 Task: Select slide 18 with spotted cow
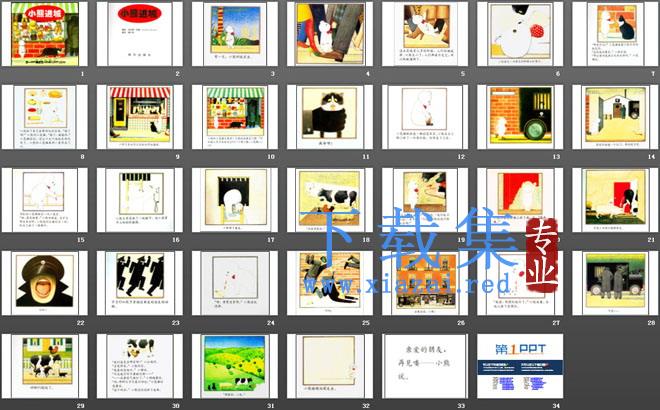coord(330,200)
